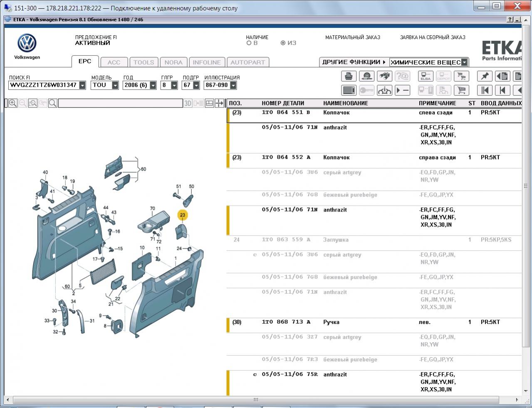Image resolution: width=532 pixels, height=408 pixels.
Task: Open the wheel and tire function icon
Action: pyautogui.click(x=366, y=76)
